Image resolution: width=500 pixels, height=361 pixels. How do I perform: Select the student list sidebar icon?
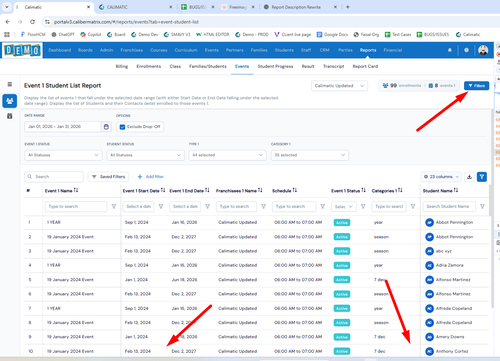(10, 101)
